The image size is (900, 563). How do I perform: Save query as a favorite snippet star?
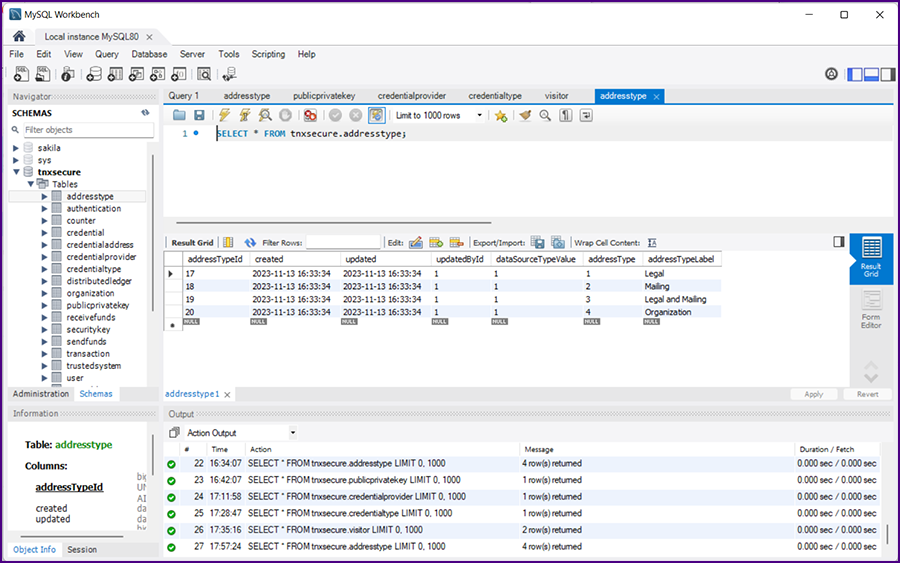click(x=501, y=116)
